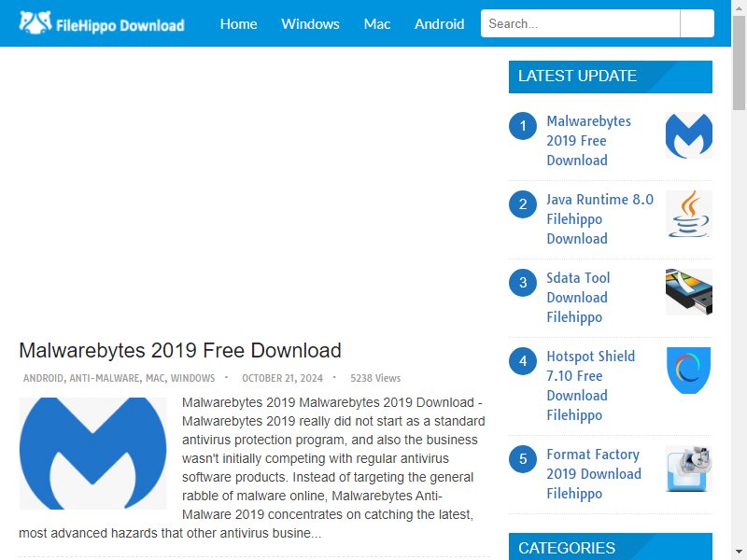The width and height of the screenshot is (747, 560).
Task: Open Format Factory 2019 Download Filehippo link
Action: tap(594, 474)
